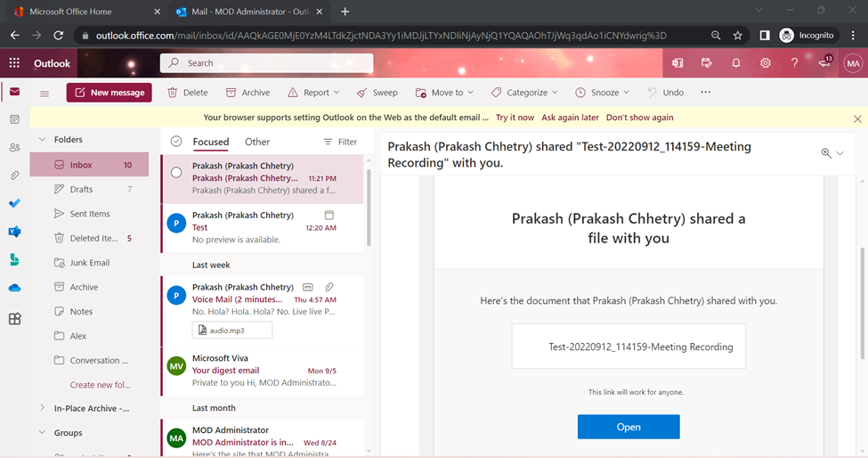Open the Categorize dropdown
Viewport: 868px width, 458px height.
(524, 93)
